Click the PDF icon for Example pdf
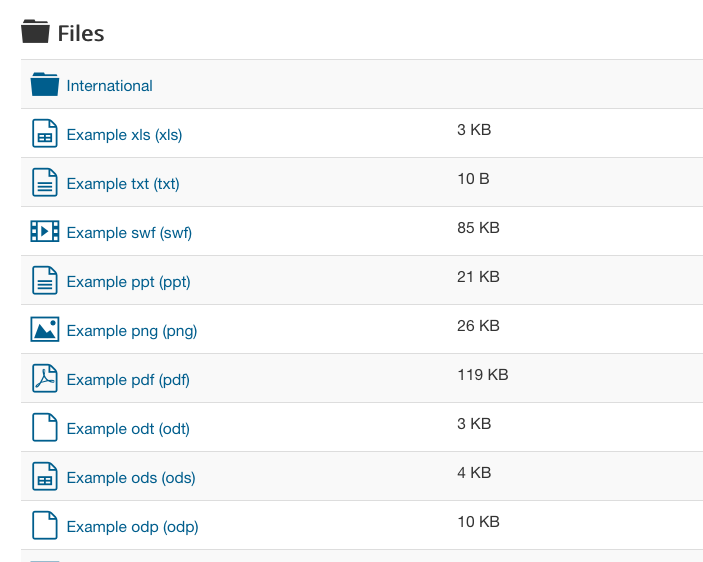703x562 pixels. 45,378
